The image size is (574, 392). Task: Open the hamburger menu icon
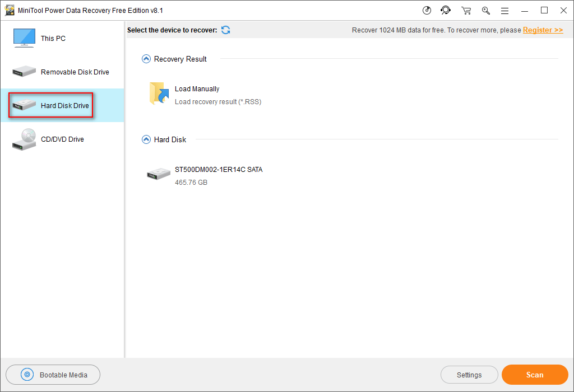pos(505,11)
